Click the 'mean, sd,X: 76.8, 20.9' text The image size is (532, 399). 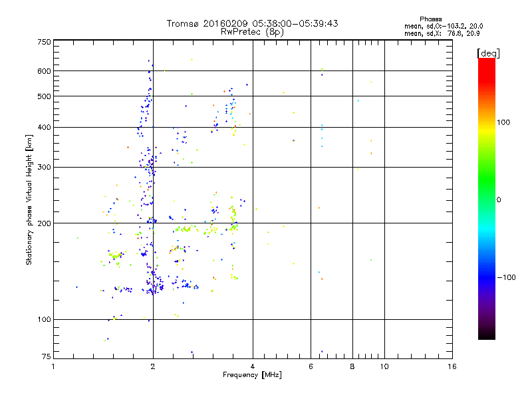442,33
